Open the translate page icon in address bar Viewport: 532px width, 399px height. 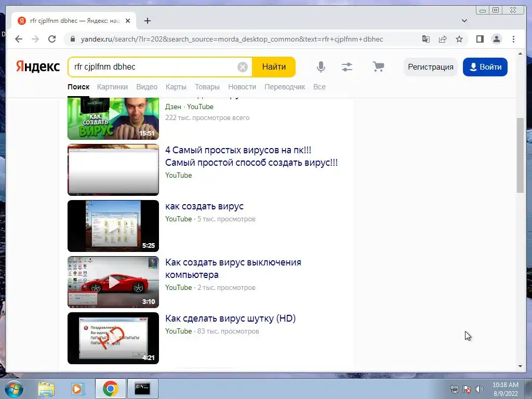[426, 39]
